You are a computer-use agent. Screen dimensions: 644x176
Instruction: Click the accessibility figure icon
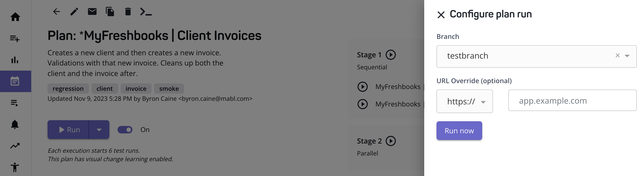[x=15, y=167]
